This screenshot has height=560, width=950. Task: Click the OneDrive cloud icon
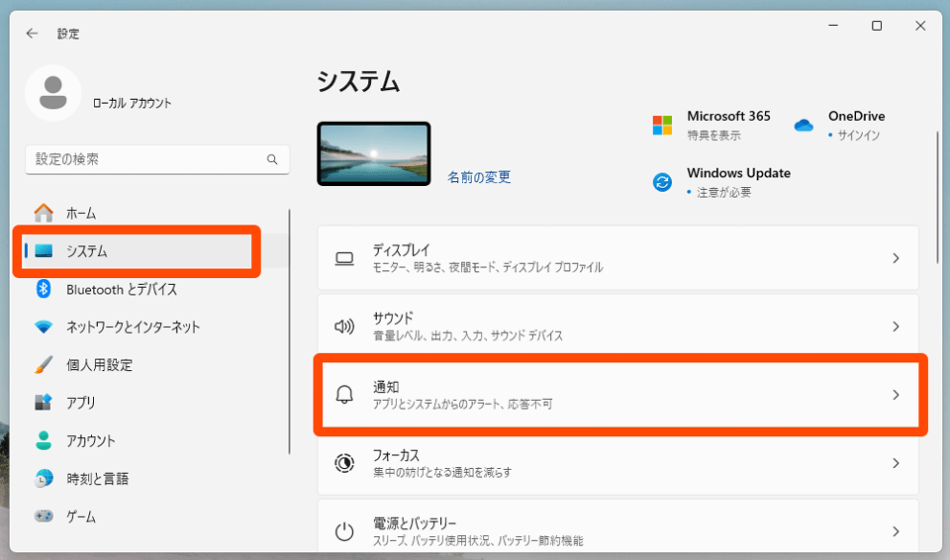click(804, 126)
